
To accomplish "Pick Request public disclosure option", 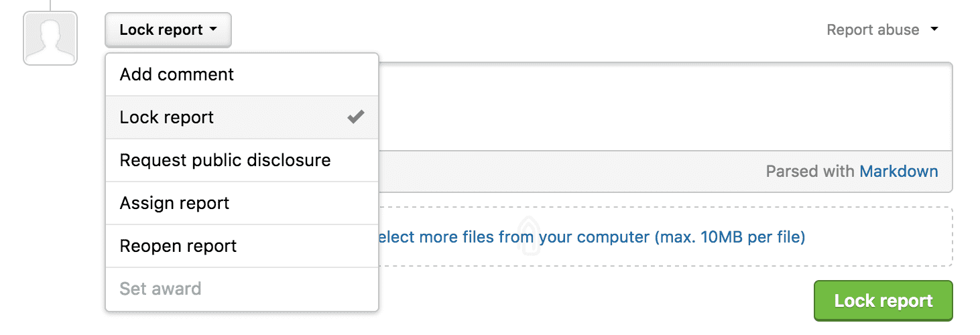I will (225, 160).
